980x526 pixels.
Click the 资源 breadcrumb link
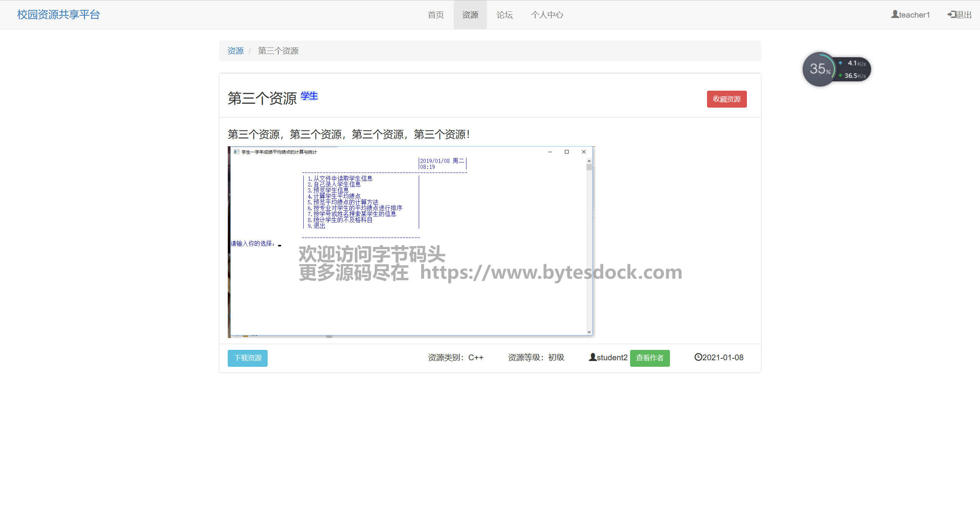click(x=235, y=51)
